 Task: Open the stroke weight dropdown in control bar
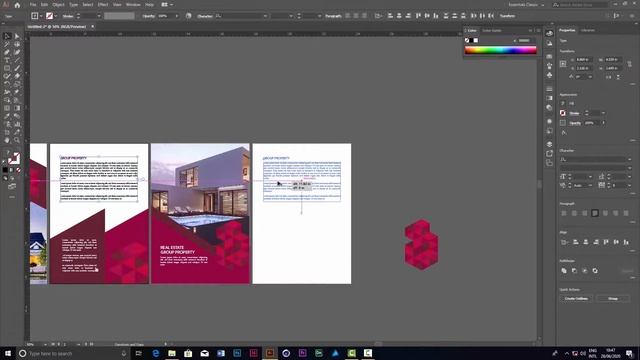(99, 16)
